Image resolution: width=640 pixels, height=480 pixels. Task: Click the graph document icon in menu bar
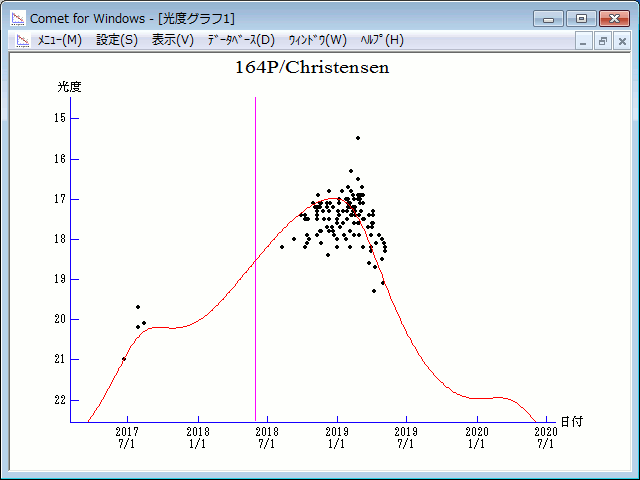point(22,41)
